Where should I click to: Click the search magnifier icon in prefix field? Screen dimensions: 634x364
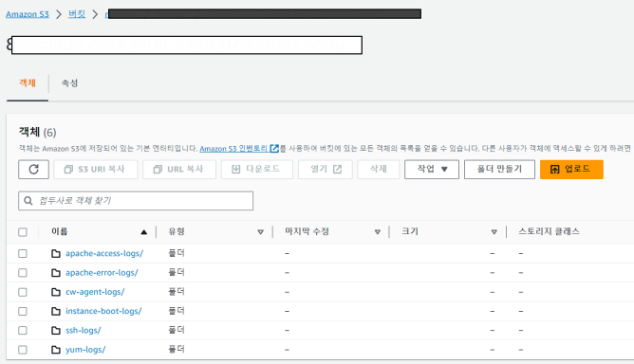[x=28, y=201]
